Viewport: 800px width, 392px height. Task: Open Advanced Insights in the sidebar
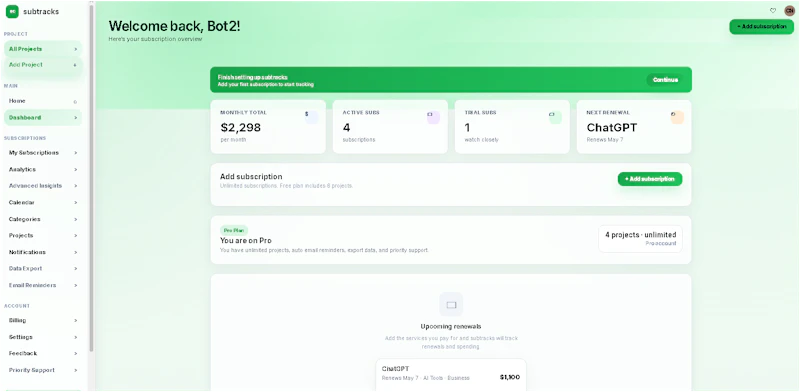tap(43, 186)
